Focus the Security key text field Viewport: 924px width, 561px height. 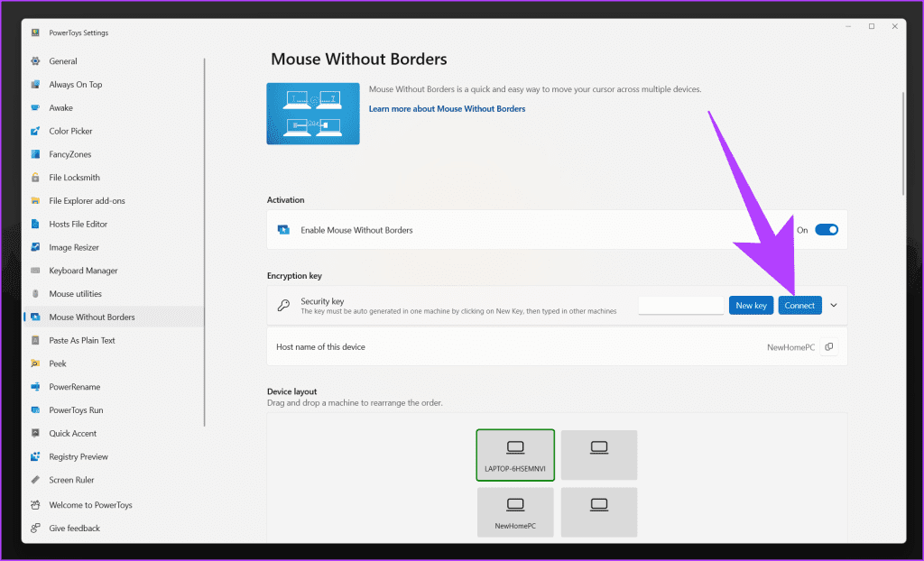680,305
